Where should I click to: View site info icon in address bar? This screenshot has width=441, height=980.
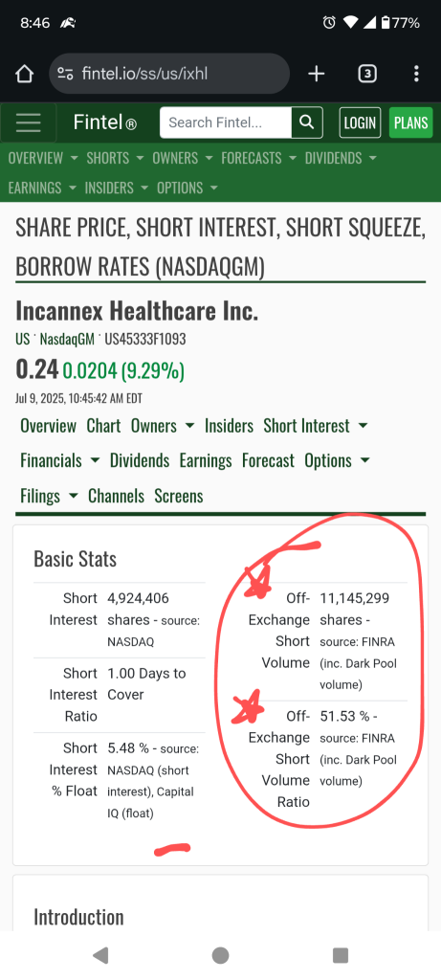65,74
